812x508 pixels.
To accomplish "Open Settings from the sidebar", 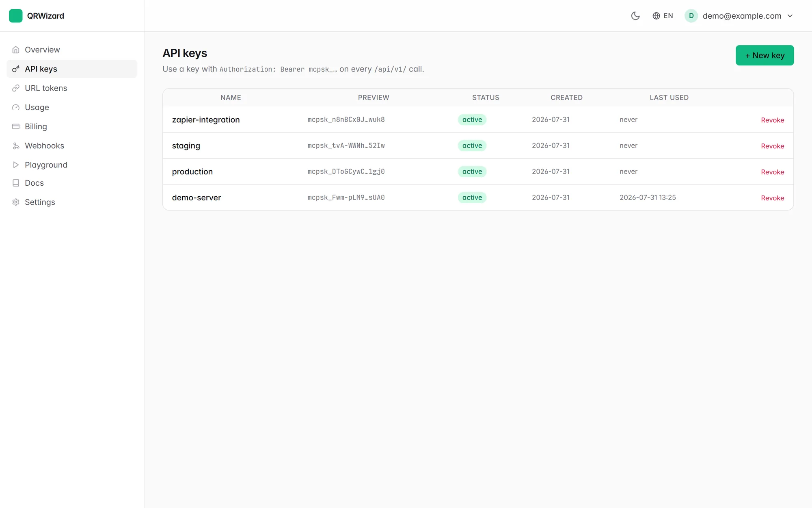I will pyautogui.click(x=72, y=202).
